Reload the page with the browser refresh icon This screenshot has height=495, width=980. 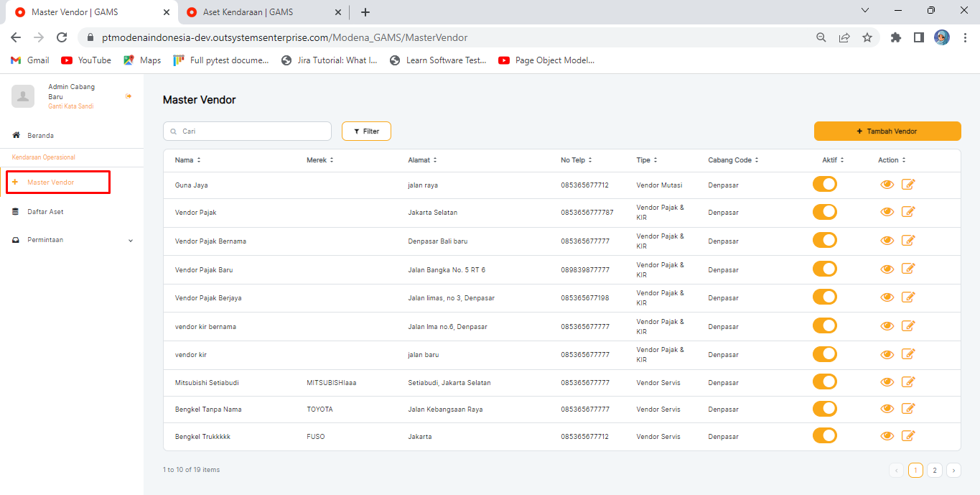62,37
